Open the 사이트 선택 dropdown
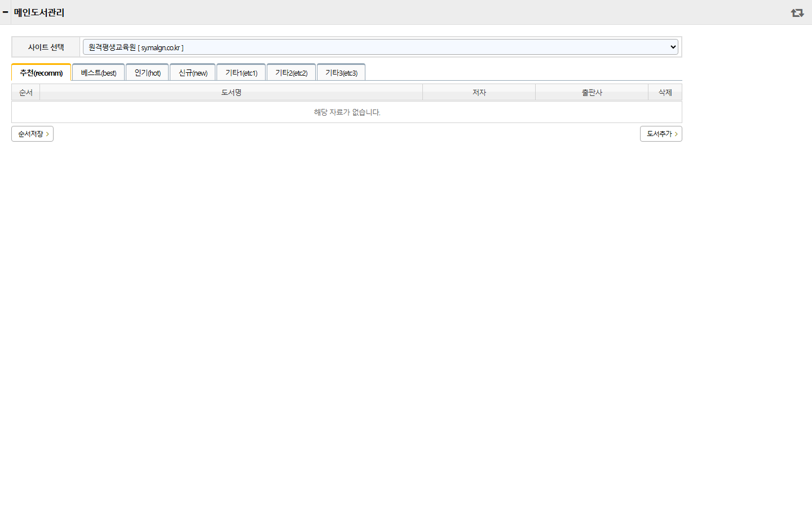812x508 pixels. 380,47
